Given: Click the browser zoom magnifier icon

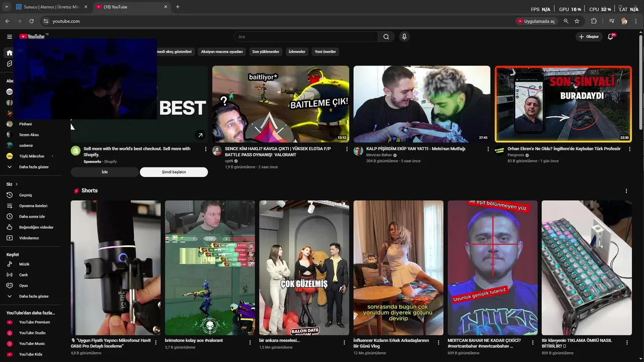Looking at the screenshot, I should coord(566,21).
